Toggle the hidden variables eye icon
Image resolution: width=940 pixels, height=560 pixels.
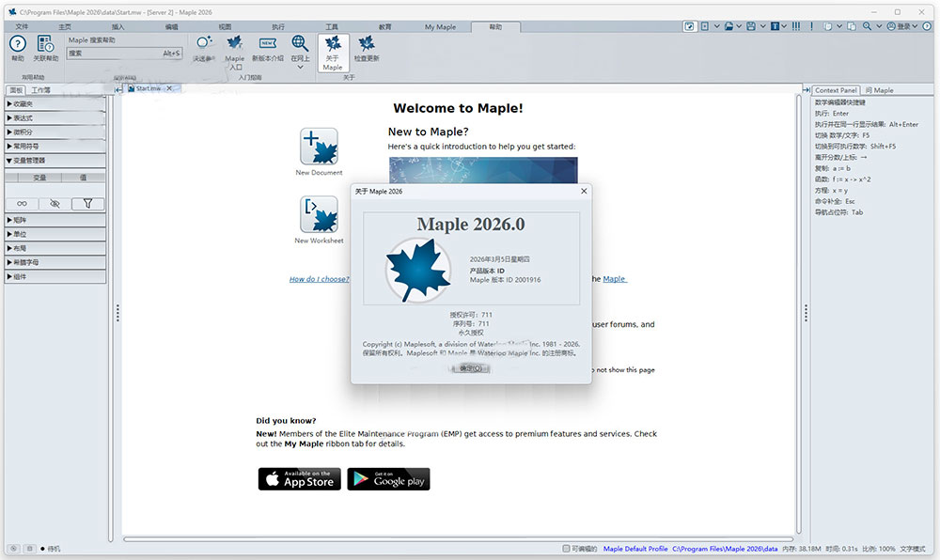(54, 203)
